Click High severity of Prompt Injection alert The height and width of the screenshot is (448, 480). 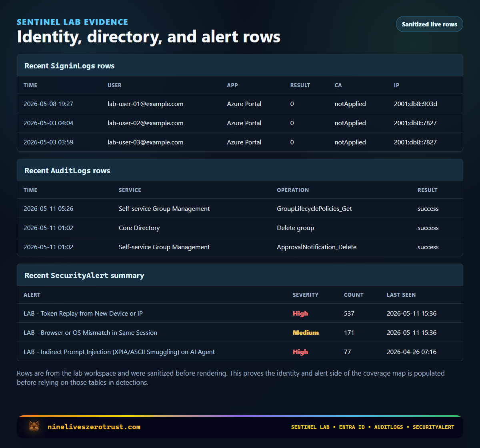(x=300, y=352)
